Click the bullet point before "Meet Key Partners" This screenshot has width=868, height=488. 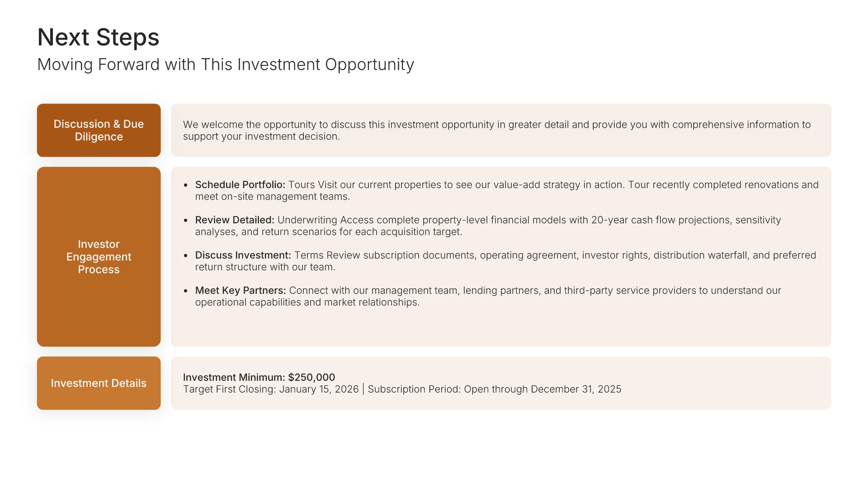[x=186, y=291]
